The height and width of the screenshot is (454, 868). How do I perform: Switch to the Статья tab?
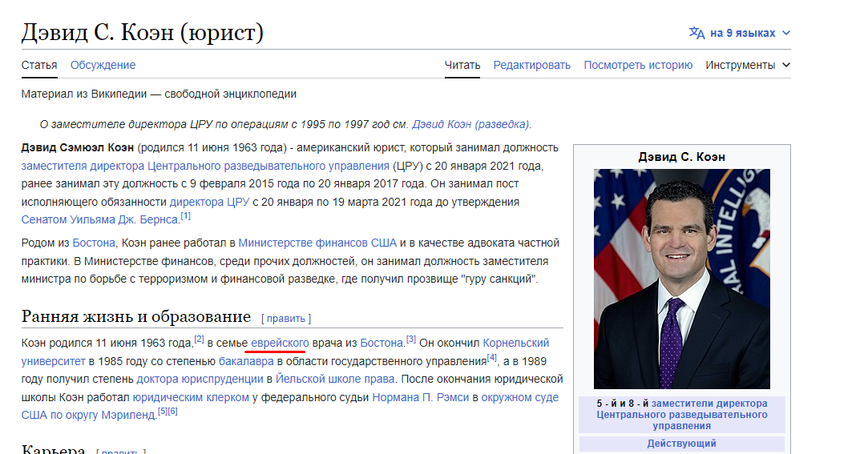[39, 65]
